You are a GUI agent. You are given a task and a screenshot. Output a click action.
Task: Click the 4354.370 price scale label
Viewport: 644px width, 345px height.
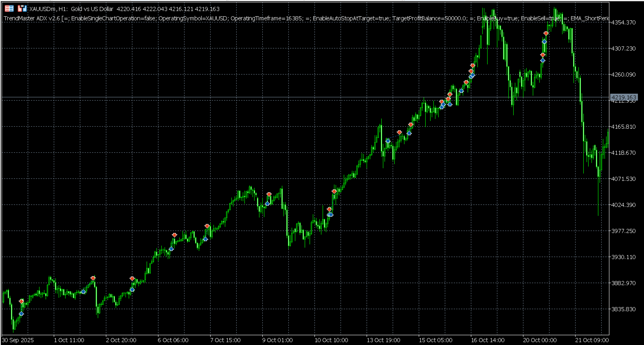tap(623, 22)
